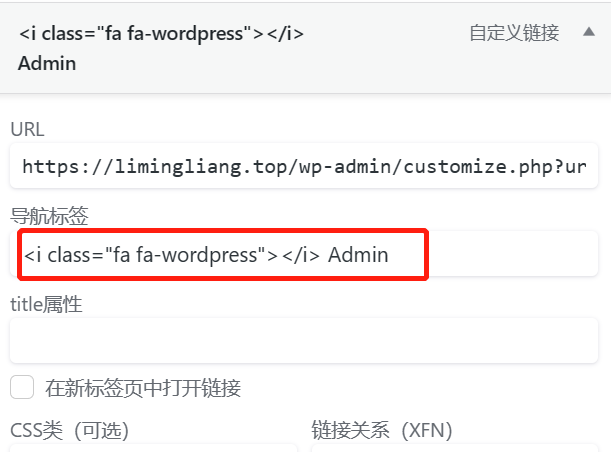This screenshot has width=611, height=452.
Task: Click the 导航标签 label
Action: point(49,215)
